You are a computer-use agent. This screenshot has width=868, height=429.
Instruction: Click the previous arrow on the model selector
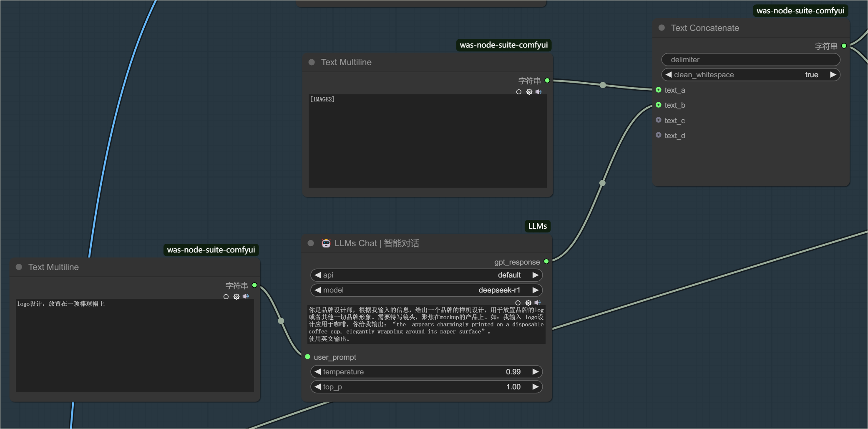(318, 290)
